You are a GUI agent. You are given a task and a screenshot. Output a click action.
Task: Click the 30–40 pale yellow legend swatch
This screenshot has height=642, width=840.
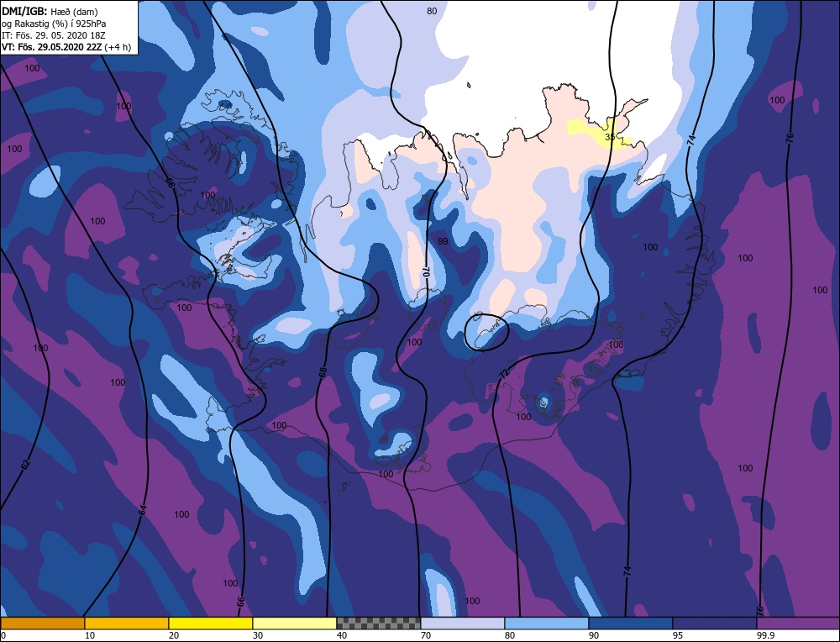(295, 624)
